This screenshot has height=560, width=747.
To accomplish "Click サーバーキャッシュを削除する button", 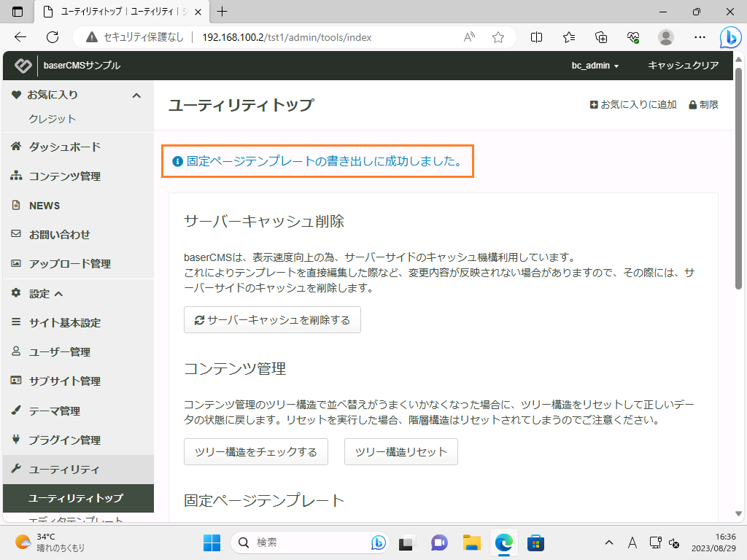I will click(x=272, y=320).
